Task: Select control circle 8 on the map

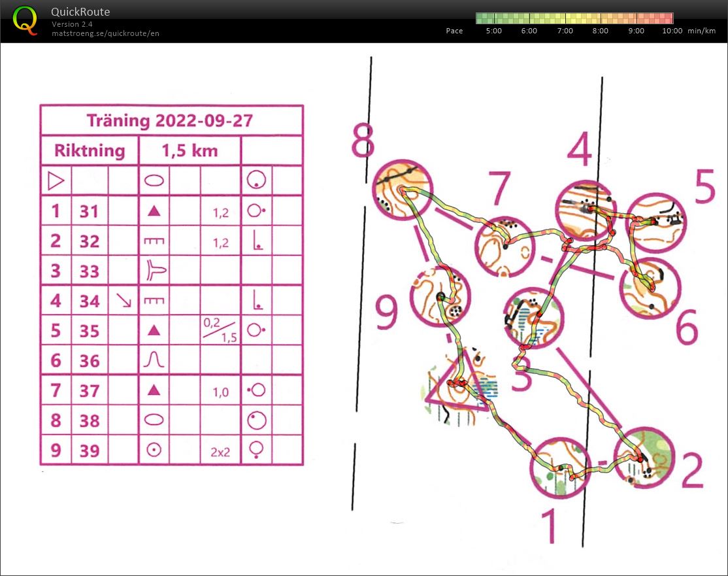Action: (x=403, y=189)
